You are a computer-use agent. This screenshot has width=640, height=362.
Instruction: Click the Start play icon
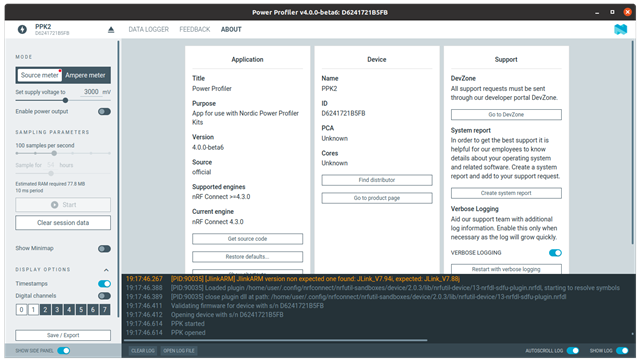(x=54, y=205)
